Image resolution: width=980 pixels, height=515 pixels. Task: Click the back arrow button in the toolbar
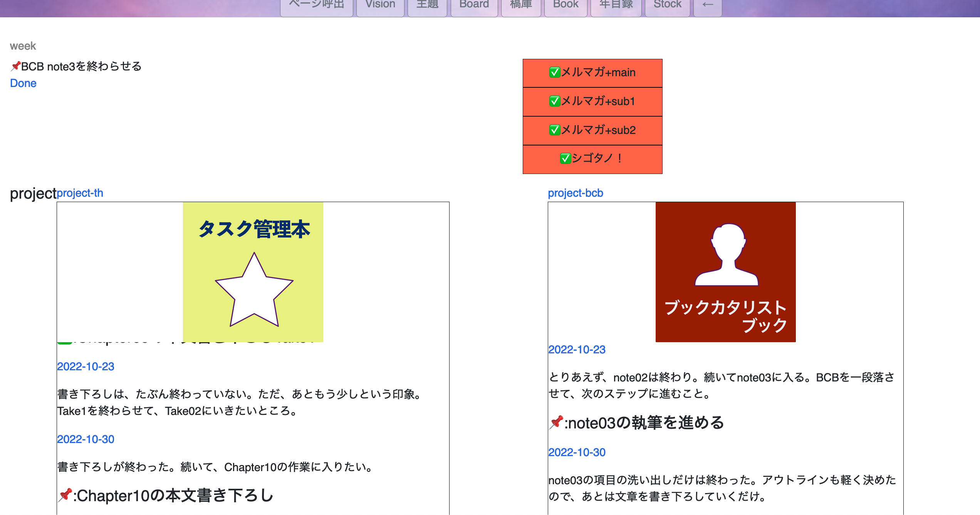(x=707, y=5)
